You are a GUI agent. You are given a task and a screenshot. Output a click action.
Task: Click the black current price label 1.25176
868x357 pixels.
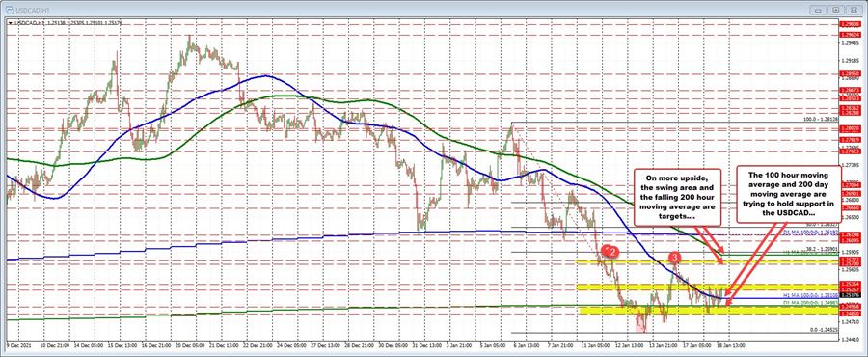pos(852,295)
